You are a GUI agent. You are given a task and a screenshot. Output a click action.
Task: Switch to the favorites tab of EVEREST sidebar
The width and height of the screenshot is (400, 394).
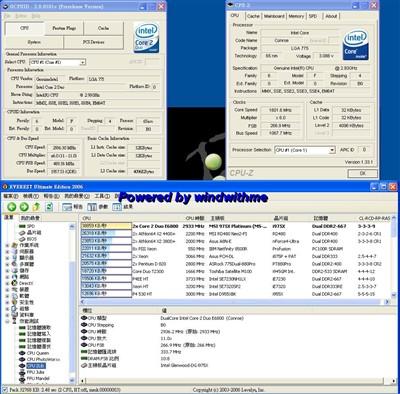click(x=30, y=218)
